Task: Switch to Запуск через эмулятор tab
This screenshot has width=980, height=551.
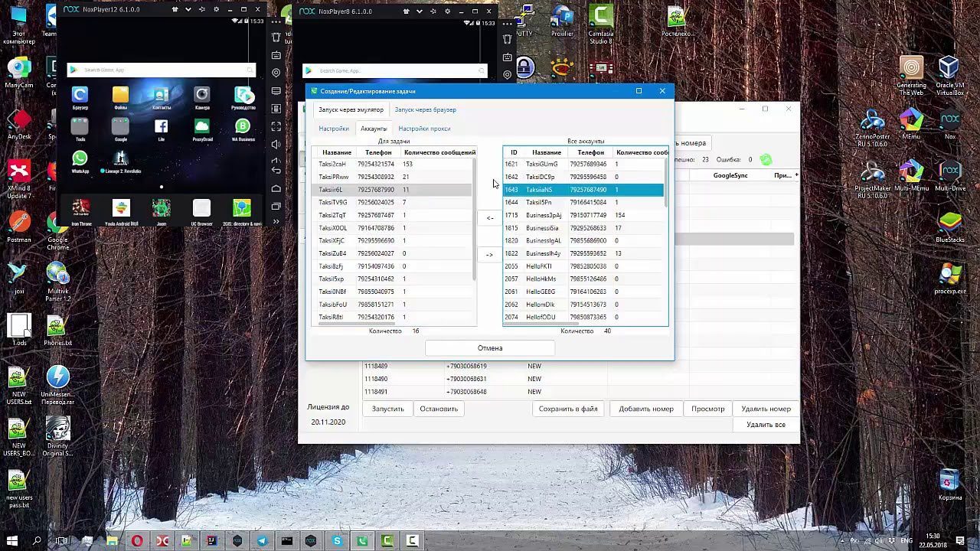Action: coord(351,109)
